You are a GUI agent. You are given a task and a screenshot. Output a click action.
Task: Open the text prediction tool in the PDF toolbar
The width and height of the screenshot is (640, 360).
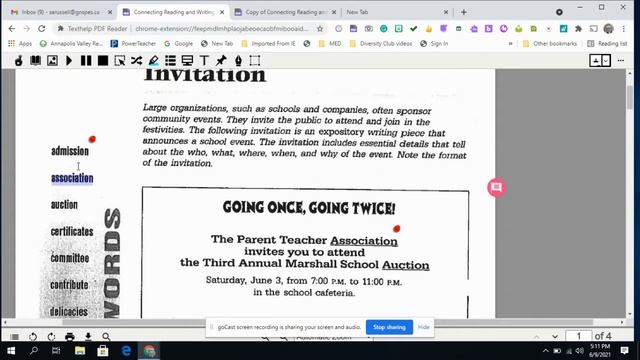19,61
